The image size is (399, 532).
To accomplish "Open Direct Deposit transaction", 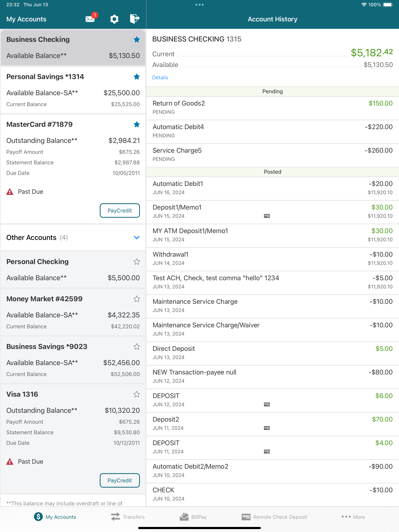I will (272, 353).
